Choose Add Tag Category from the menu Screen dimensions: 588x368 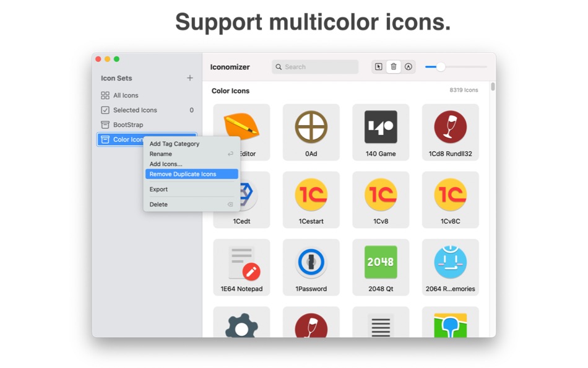(175, 144)
